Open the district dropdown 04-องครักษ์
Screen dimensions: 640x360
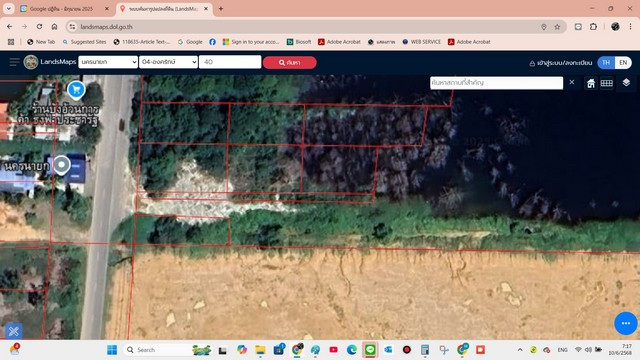tap(168, 62)
